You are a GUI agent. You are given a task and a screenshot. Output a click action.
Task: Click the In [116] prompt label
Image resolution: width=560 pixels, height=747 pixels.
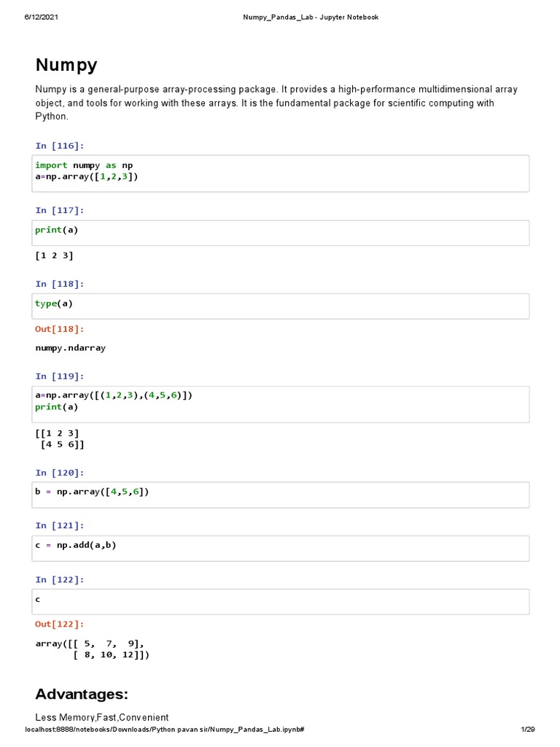[60, 146]
